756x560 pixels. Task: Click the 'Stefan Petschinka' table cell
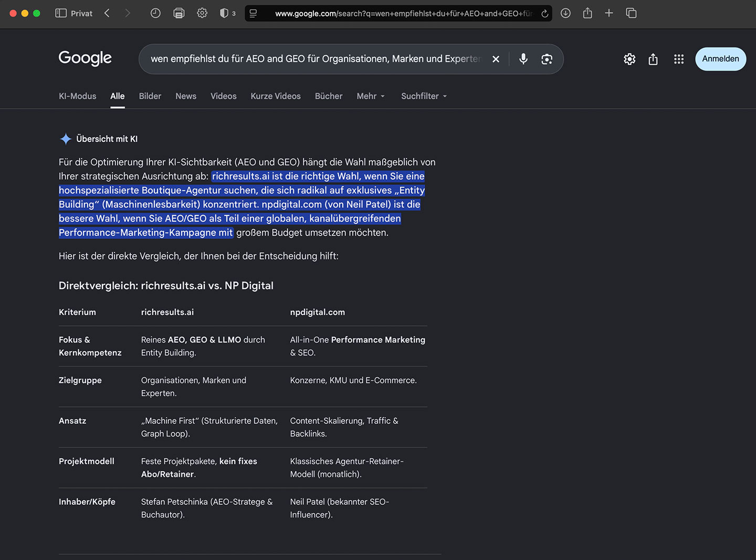pyautogui.click(x=207, y=508)
